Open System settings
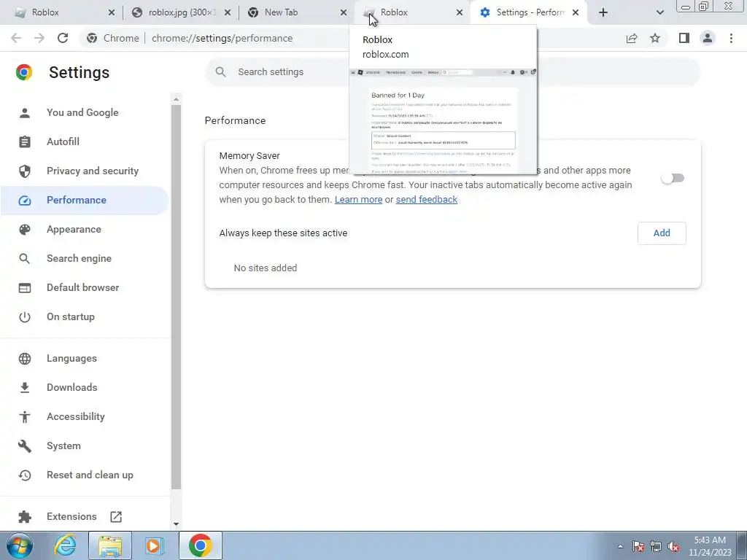 (x=85, y=446)
